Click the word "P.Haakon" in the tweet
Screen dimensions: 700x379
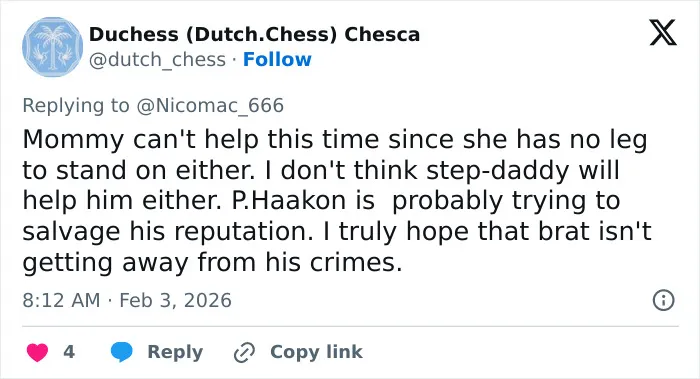coord(289,200)
